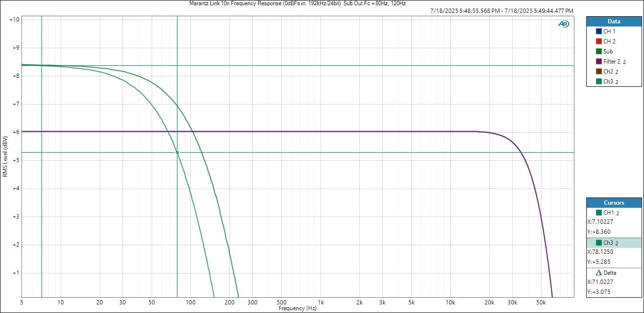Click the RMS Level (dBV) axis label
The image size is (644, 313).
click(x=5, y=156)
